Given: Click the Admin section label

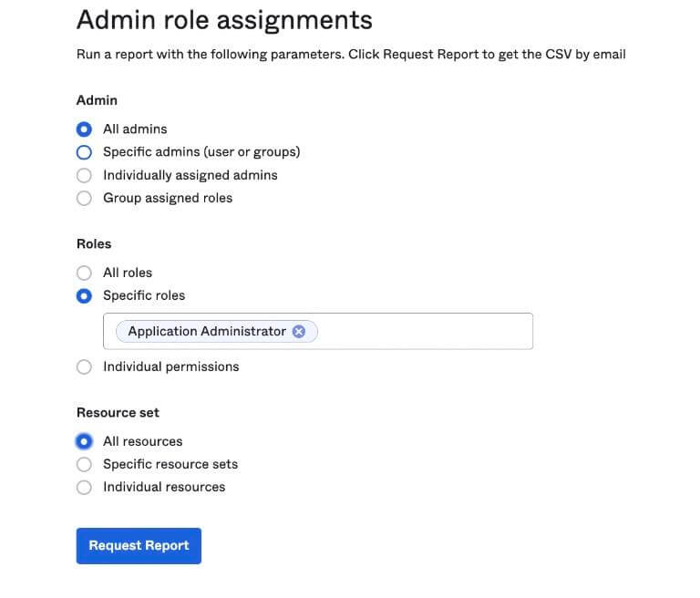Looking at the screenshot, I should 97,100.
